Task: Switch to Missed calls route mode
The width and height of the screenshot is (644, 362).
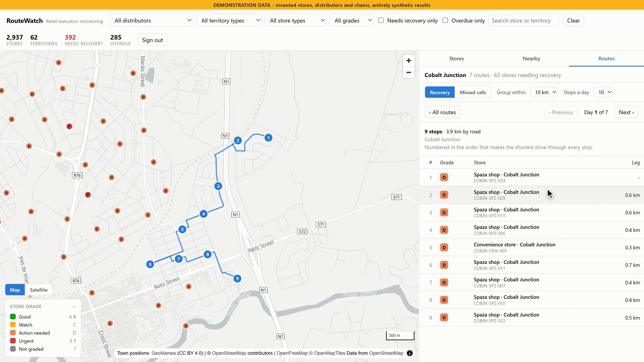Action: click(473, 92)
